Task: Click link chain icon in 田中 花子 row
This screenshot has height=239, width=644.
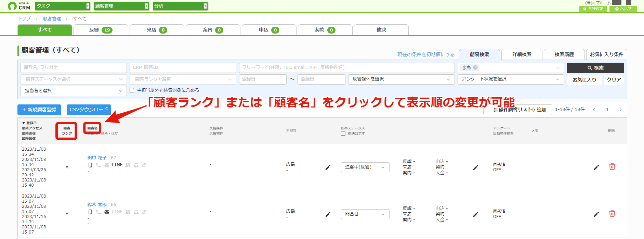Action: click(144, 165)
